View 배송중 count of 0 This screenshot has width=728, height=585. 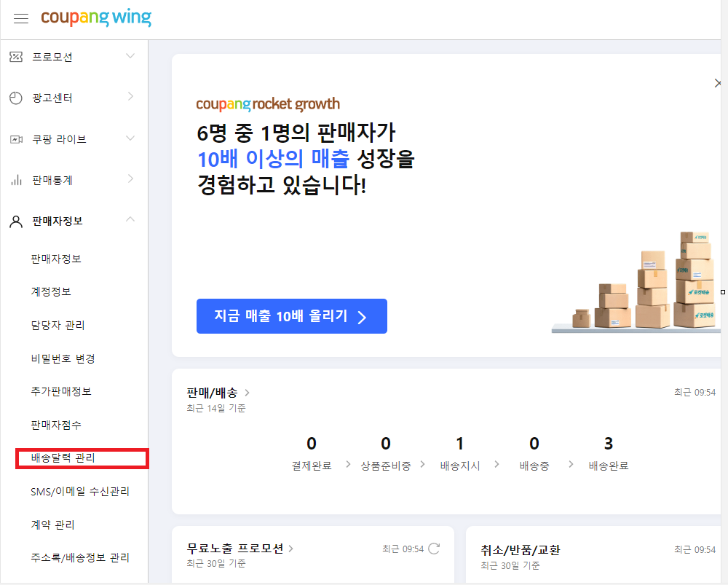(534, 444)
